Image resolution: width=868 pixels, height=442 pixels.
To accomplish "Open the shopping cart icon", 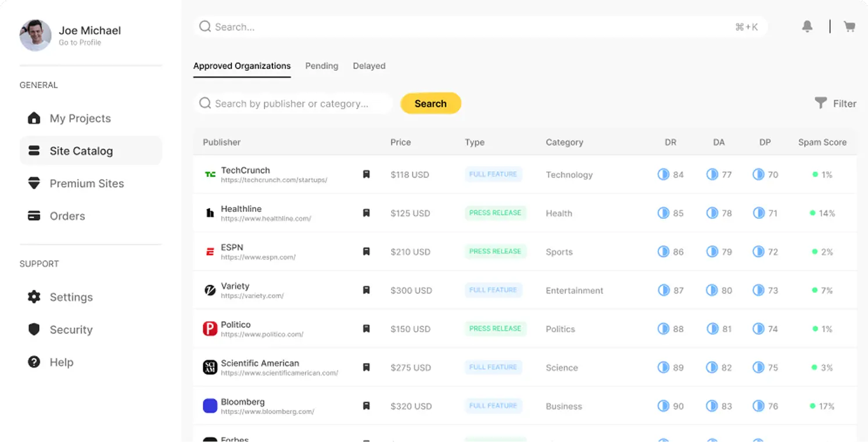I will pyautogui.click(x=849, y=27).
